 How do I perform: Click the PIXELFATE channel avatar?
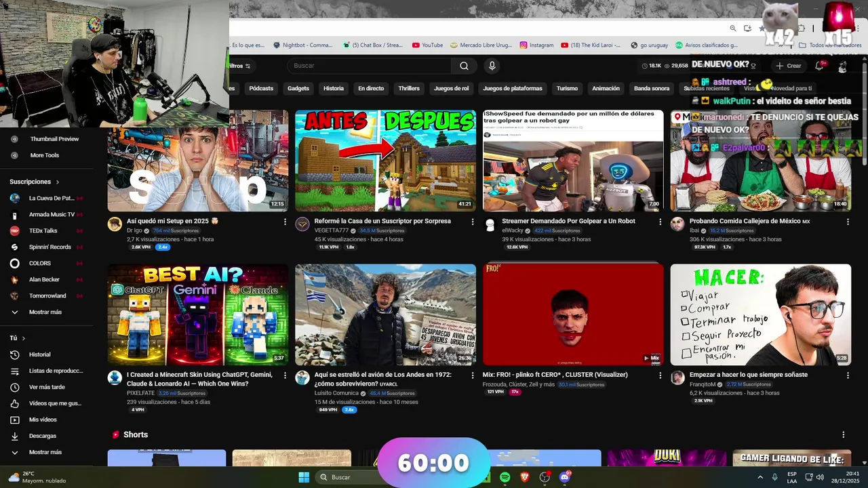click(x=115, y=378)
